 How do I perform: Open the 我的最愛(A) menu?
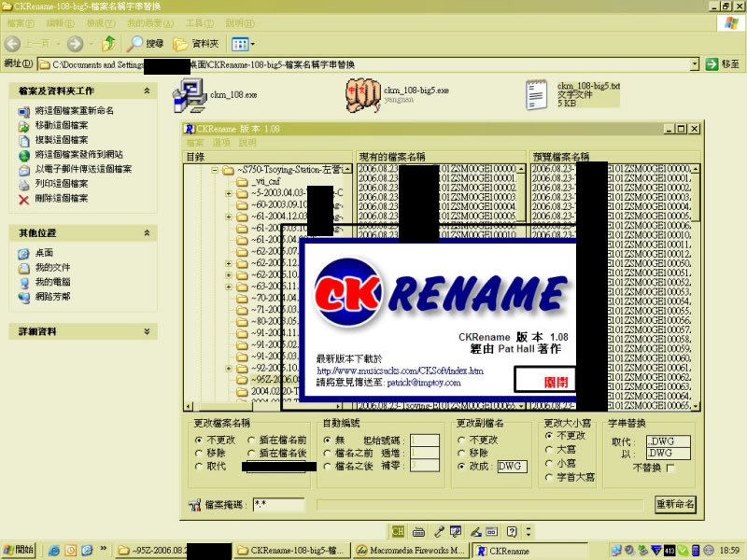[x=150, y=22]
